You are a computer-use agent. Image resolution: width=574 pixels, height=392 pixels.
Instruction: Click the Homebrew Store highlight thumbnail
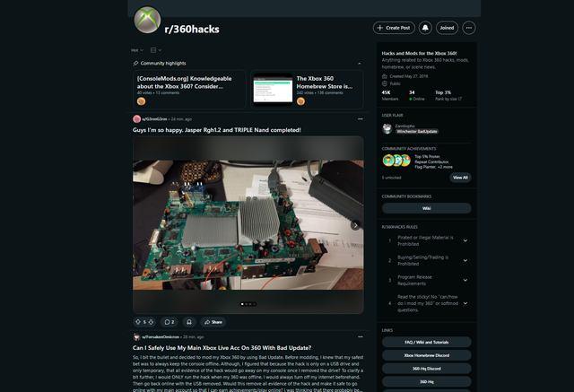tap(273, 90)
